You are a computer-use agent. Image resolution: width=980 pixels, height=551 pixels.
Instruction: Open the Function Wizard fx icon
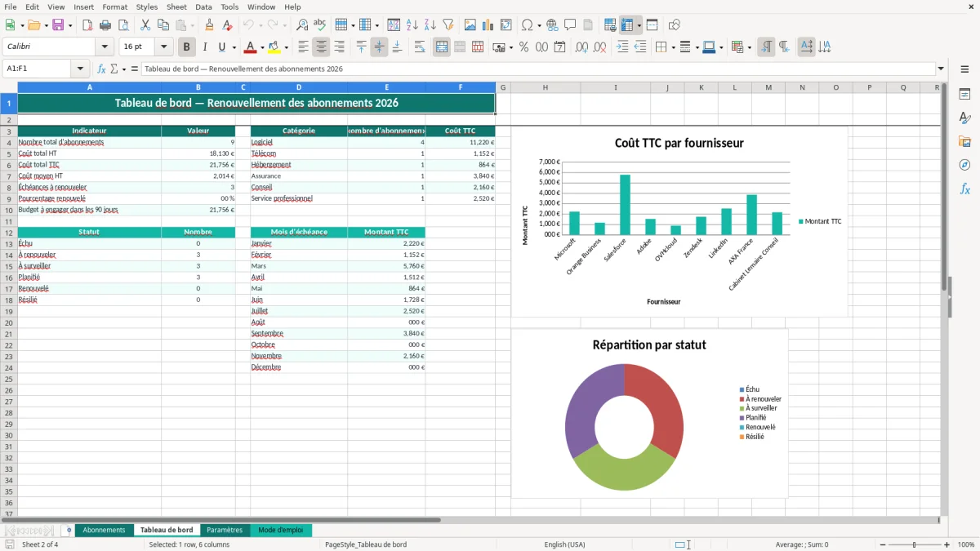click(x=102, y=69)
